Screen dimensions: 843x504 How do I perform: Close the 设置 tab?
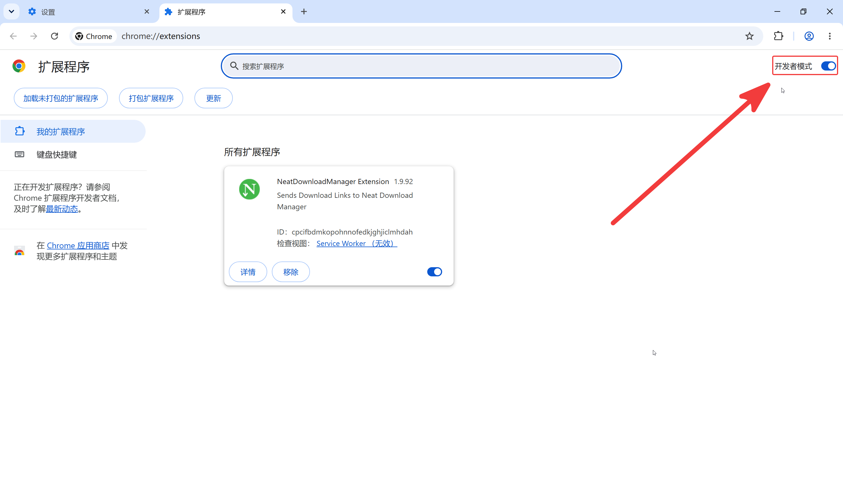pyautogui.click(x=147, y=11)
